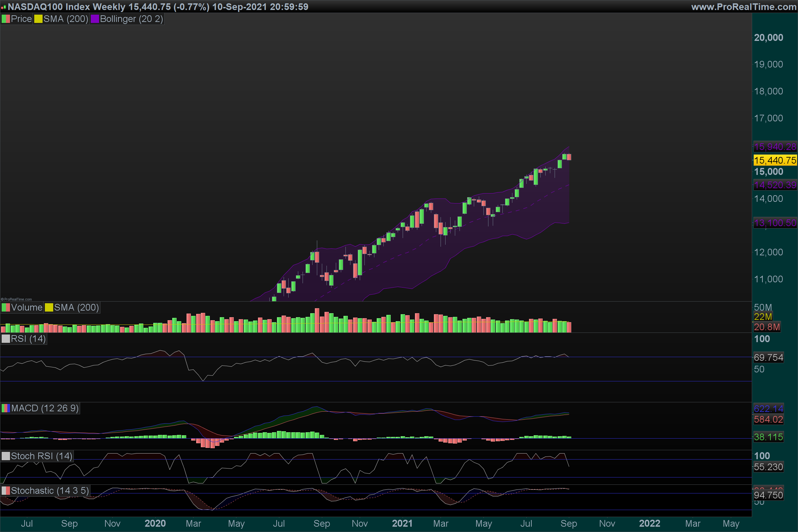Click the purple Bollinger (20 2) legend icon
798x532 pixels.
(x=95, y=19)
